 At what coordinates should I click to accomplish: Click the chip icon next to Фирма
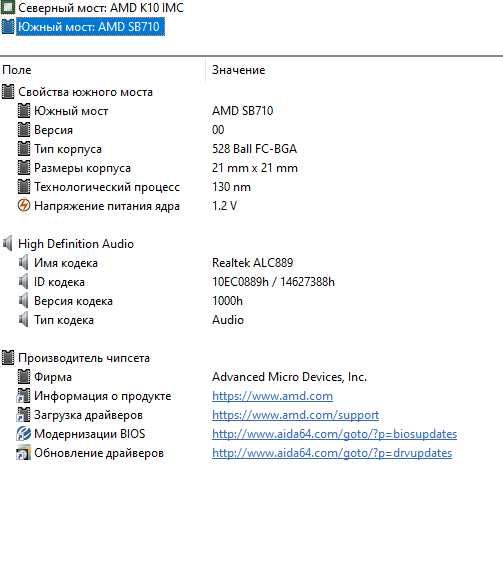tap(24, 377)
